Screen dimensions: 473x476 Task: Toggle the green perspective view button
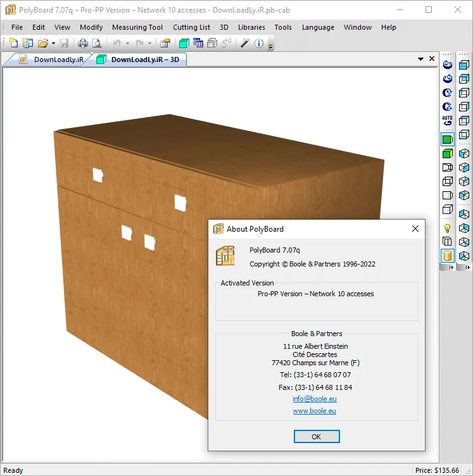(x=448, y=154)
